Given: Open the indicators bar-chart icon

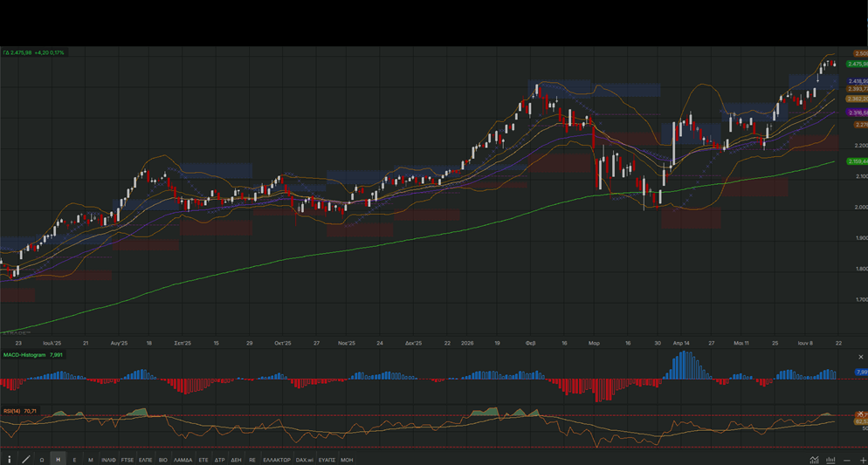Looking at the screenshot, I should pos(830,460).
